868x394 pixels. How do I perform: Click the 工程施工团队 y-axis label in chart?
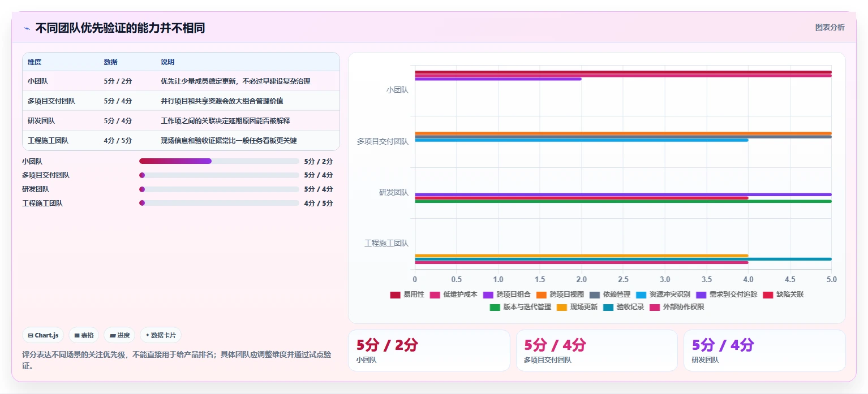(386, 243)
